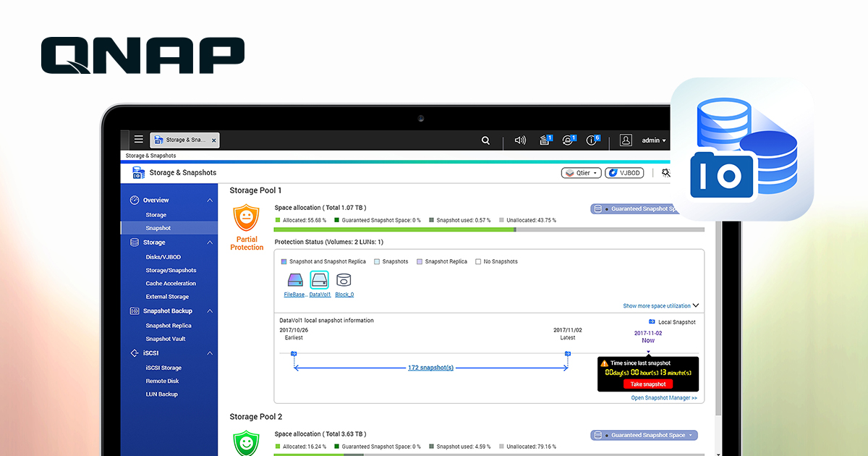Select the Block_0 LUN icon
The width and height of the screenshot is (868, 456).
343,282
